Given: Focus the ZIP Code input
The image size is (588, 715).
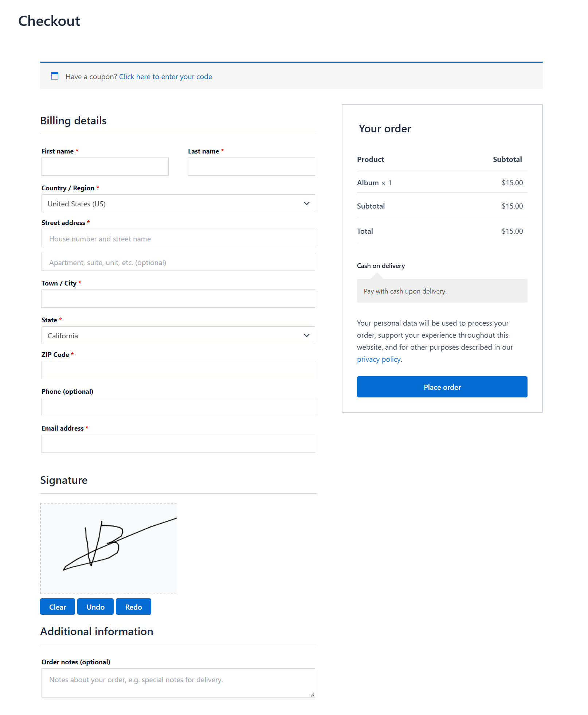Looking at the screenshot, I should point(178,370).
